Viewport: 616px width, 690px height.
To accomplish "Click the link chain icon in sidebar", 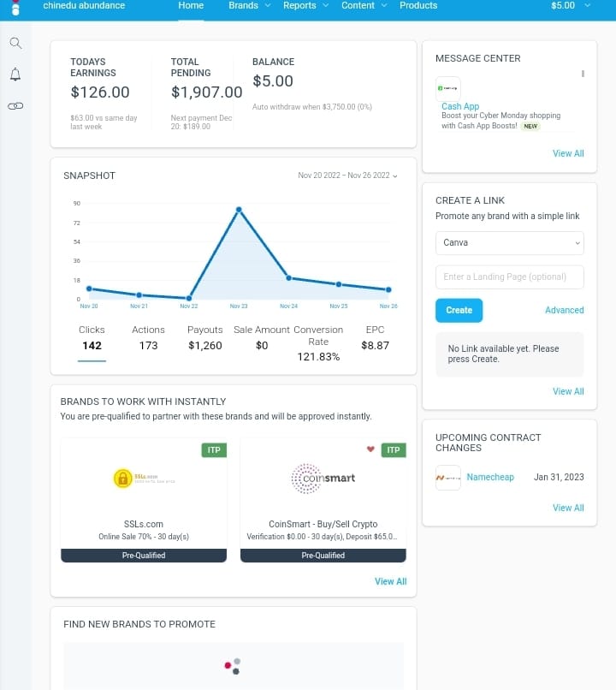I will click(15, 106).
